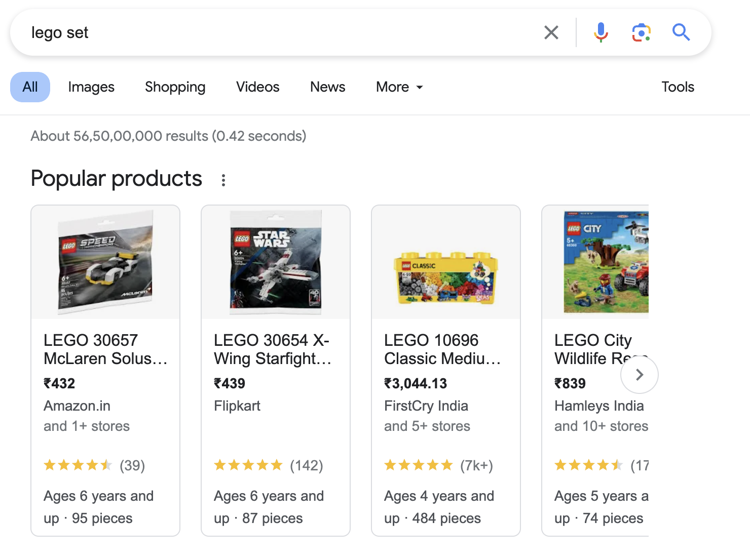Open the LEGO 10696 Classic Medium title
750x560 pixels.
click(442, 349)
